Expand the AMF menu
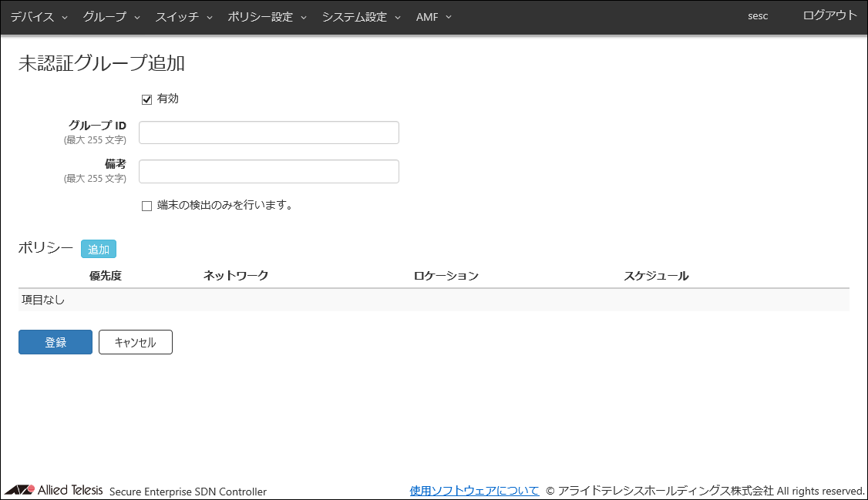This screenshot has width=868, height=500. click(x=434, y=17)
